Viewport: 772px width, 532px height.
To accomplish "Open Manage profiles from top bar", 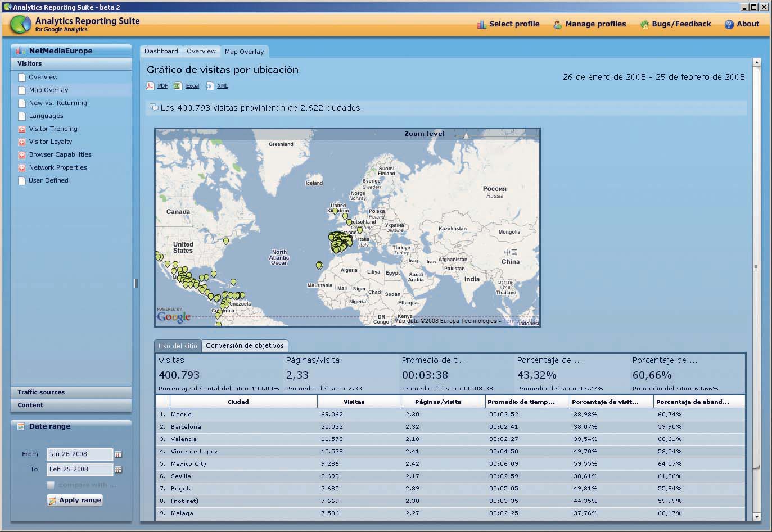I will (x=589, y=24).
